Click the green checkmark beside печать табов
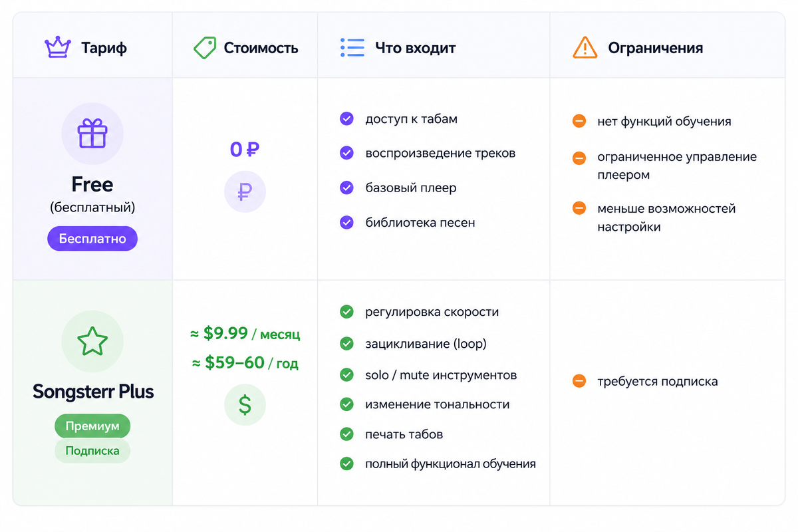The height and width of the screenshot is (532, 798). pos(346,434)
